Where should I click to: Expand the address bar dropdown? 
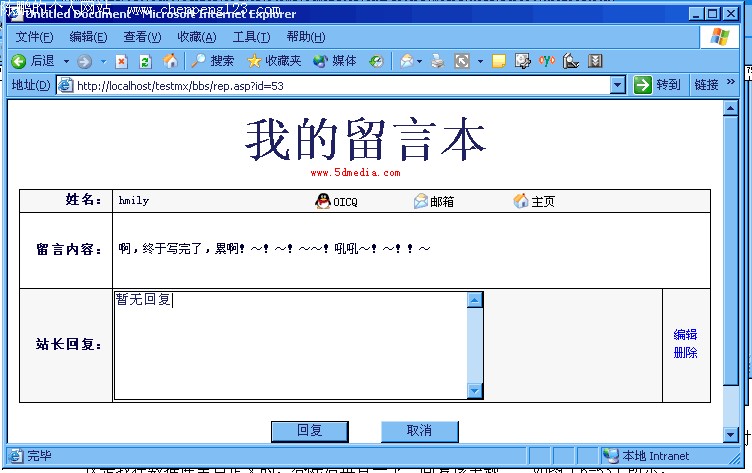(618, 86)
